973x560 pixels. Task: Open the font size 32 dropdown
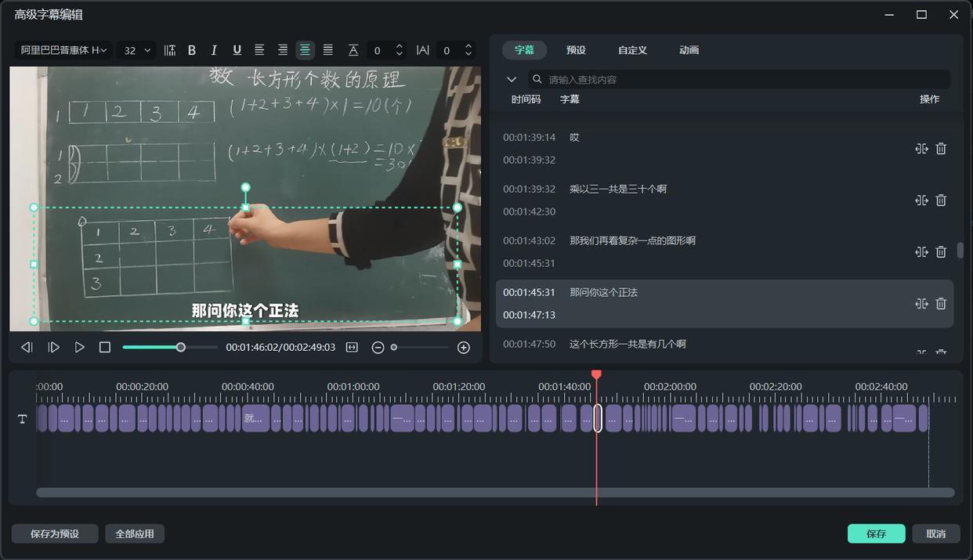[x=136, y=50]
